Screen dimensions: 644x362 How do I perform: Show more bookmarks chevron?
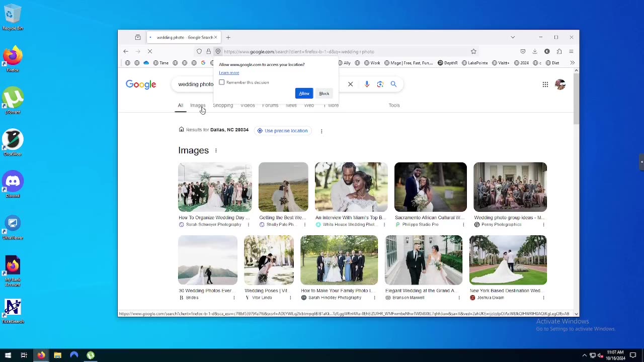coord(572,63)
